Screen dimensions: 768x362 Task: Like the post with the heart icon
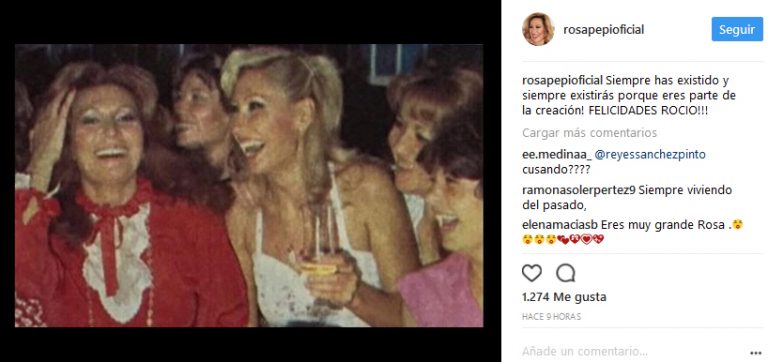tap(531, 273)
